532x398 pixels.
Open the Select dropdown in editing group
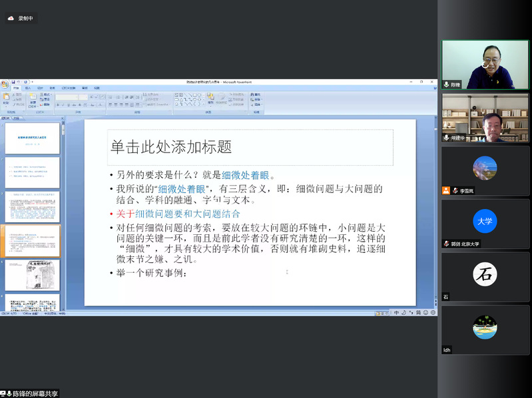[256, 104]
